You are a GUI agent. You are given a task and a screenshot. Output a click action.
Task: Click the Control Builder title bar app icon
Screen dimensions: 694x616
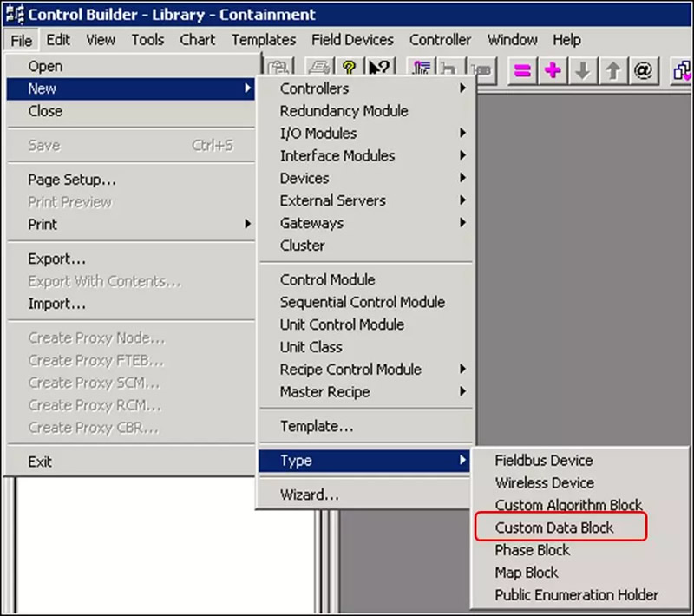coord(15,15)
